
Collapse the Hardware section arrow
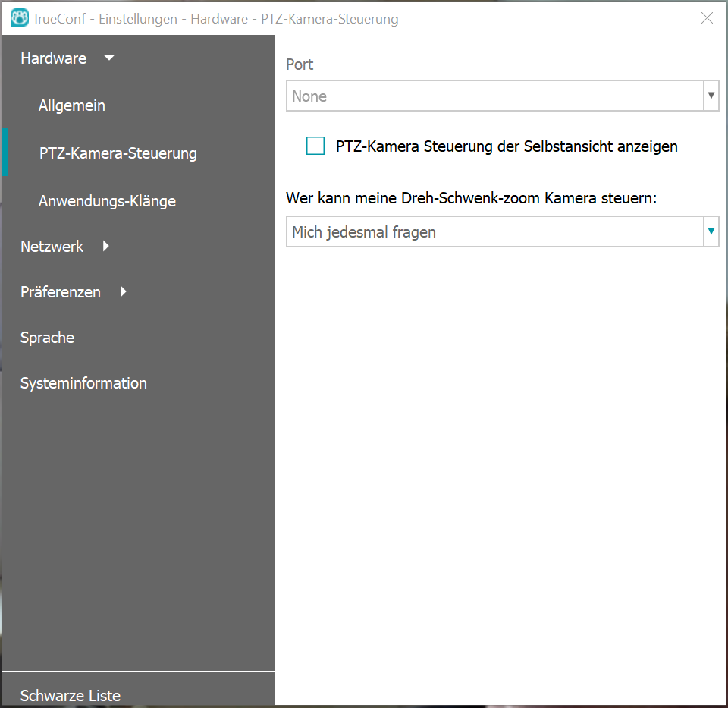(109, 58)
